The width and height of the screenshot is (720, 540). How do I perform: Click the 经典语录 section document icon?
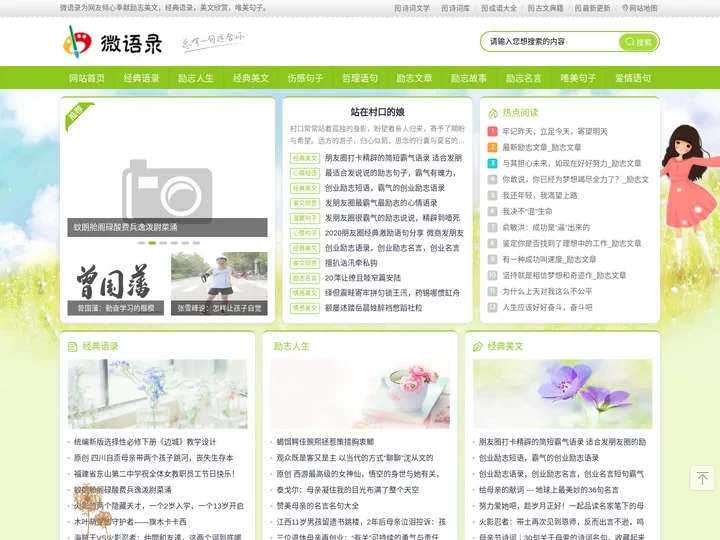tap(73, 347)
